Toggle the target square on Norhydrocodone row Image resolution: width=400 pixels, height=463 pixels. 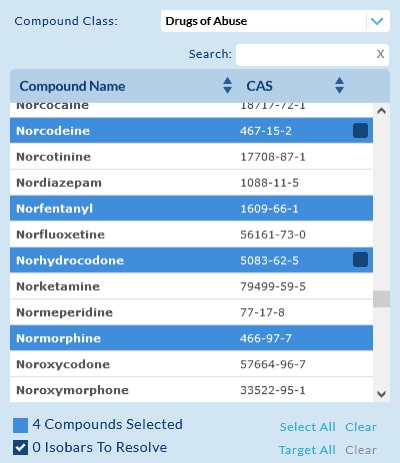[x=360, y=260]
